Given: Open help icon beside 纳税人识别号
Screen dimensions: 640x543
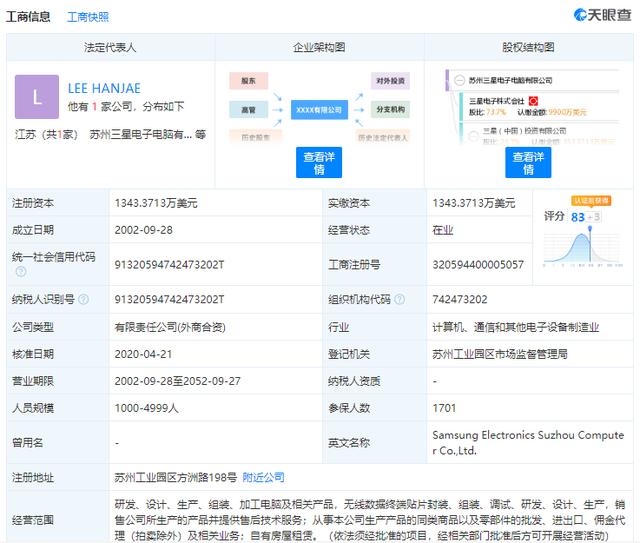Looking at the screenshot, I should tap(83, 299).
